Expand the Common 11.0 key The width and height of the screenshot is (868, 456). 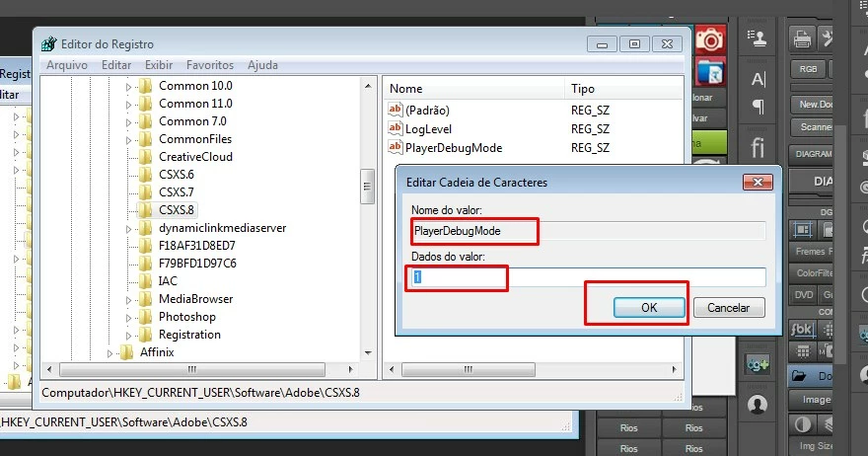(x=128, y=105)
